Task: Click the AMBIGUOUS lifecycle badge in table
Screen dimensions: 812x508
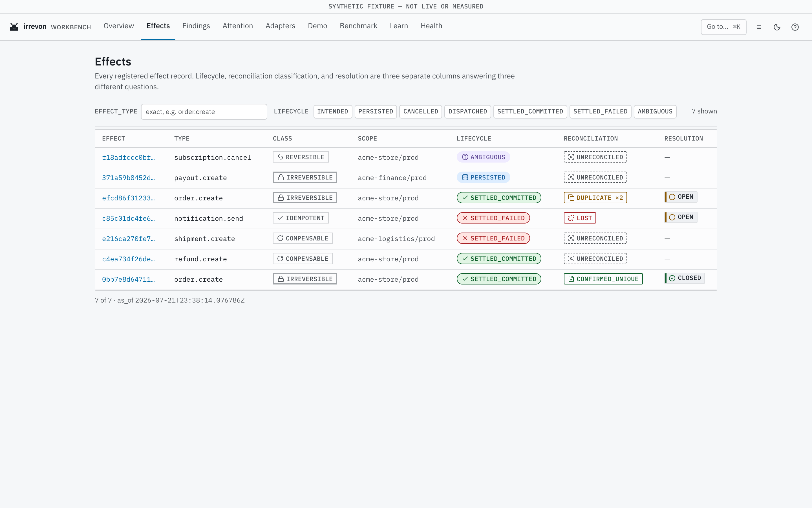Action: click(484, 157)
